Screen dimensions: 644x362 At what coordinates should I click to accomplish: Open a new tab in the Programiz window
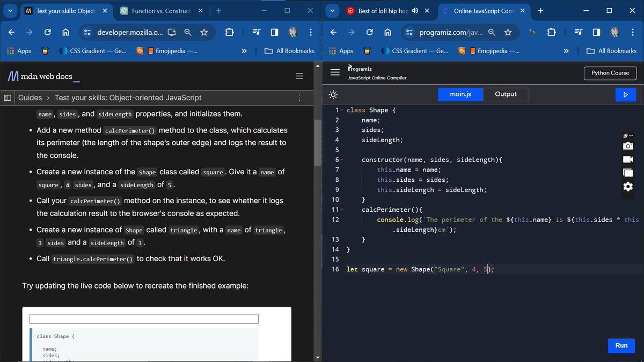pos(540,11)
